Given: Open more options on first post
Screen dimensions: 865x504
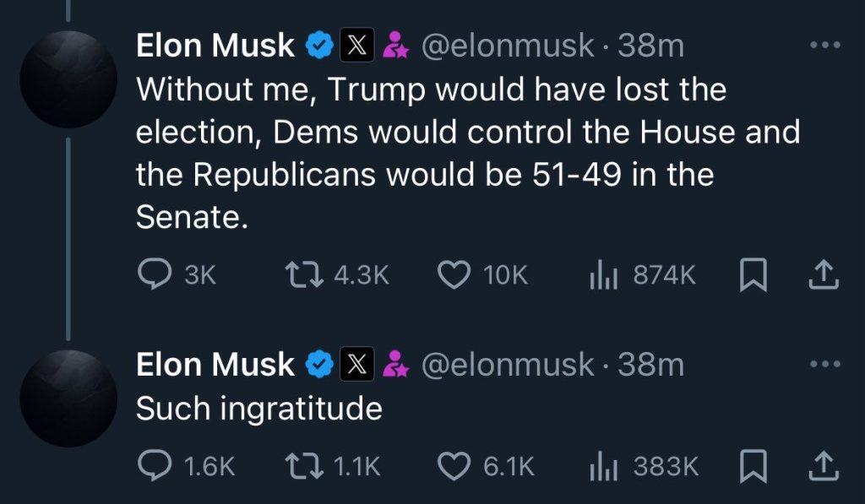Looking at the screenshot, I should (x=825, y=45).
